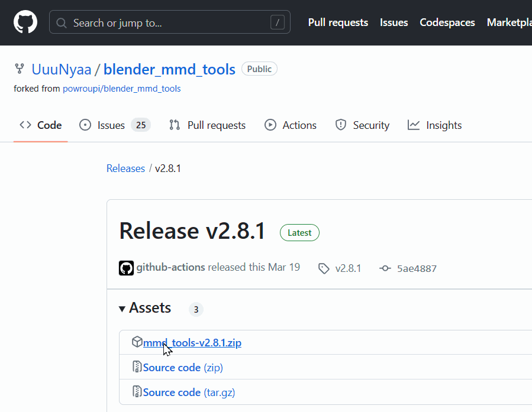The image size is (532, 412).
Task: Click the Actions tab play icon
Action: click(270, 125)
